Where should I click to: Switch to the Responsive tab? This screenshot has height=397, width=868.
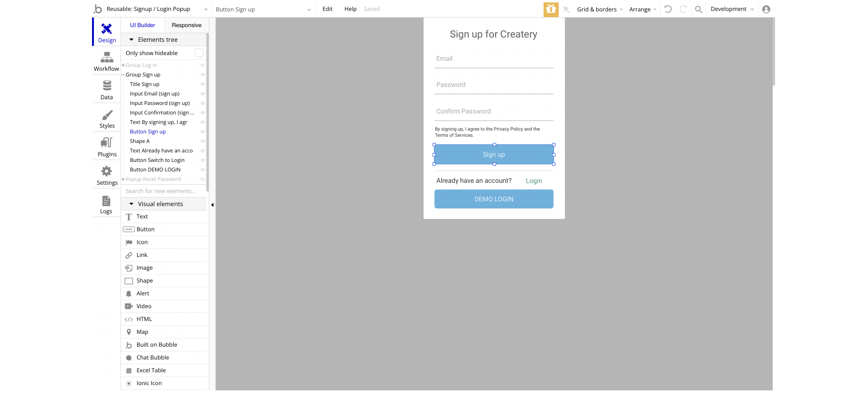[186, 25]
